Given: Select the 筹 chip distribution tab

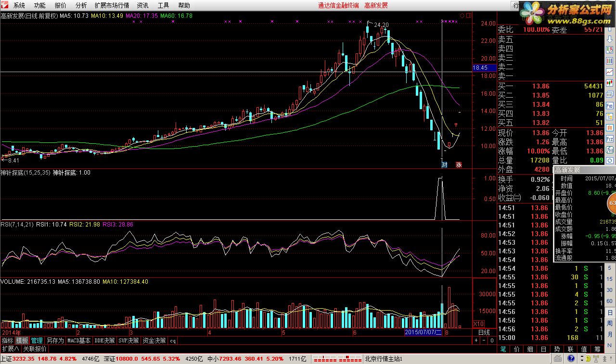Looking at the screenshot, I should click(x=598, y=349).
